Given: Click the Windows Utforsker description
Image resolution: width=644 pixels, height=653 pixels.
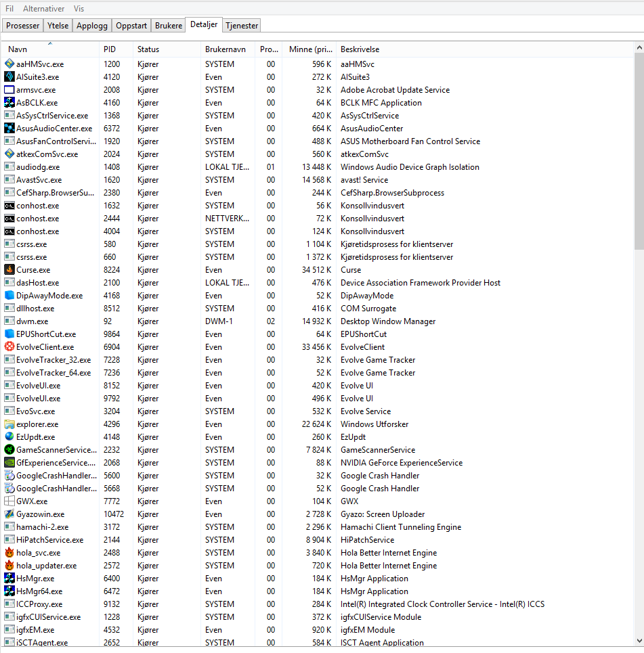Looking at the screenshot, I should [x=374, y=424].
